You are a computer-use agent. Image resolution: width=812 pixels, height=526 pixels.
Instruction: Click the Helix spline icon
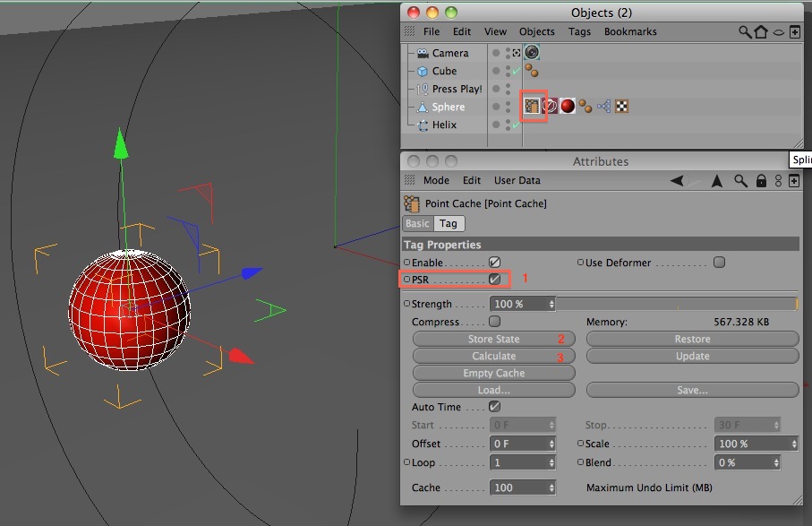423,125
